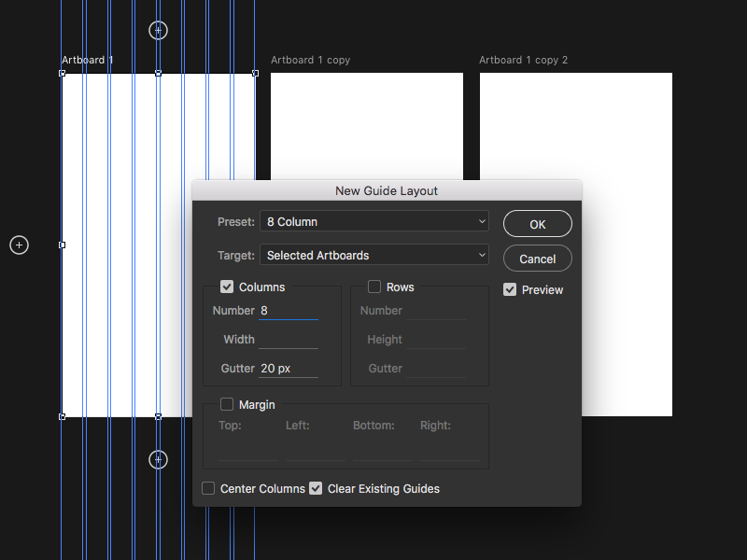Click Artboard 1's bottom-center resize handle
The image size is (747, 560).
tap(158, 416)
